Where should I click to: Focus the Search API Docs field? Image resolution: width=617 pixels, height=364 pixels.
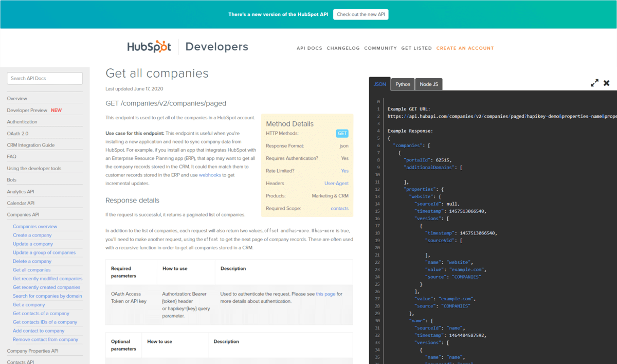tap(45, 78)
